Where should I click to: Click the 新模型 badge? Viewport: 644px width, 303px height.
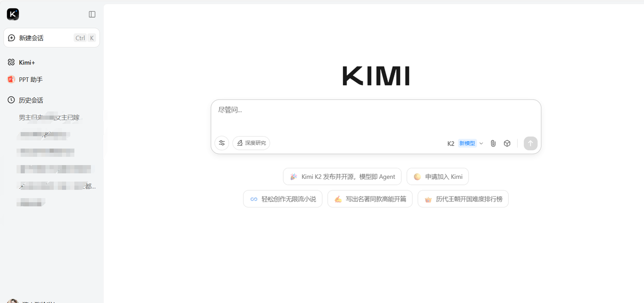pos(467,143)
